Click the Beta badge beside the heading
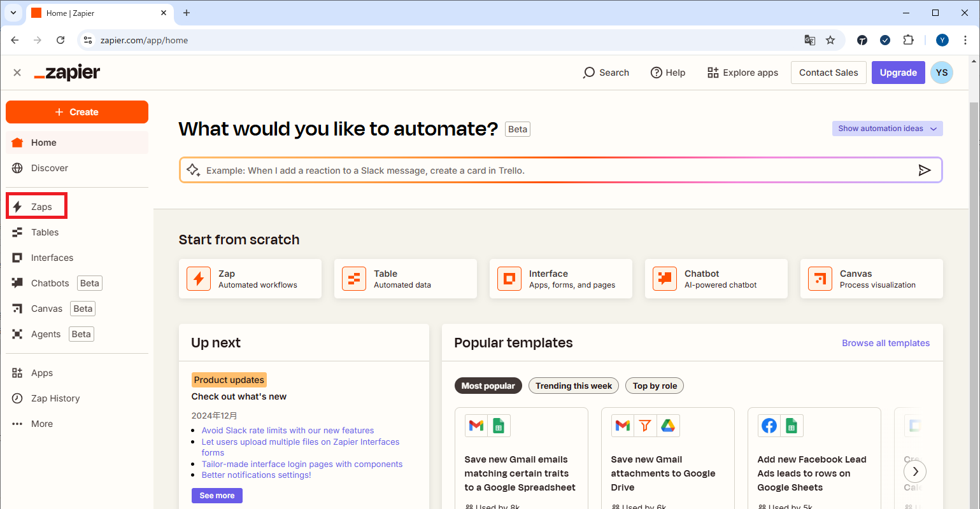 point(518,129)
